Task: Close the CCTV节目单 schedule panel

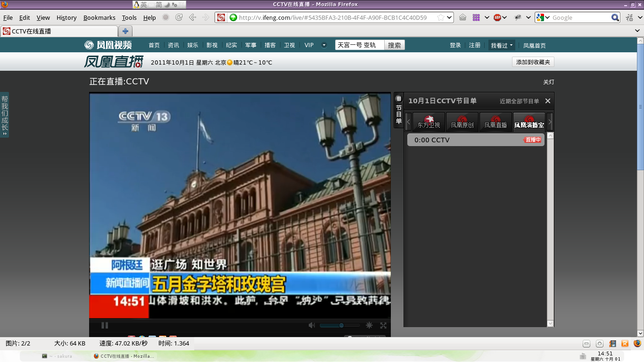Action: click(x=548, y=101)
